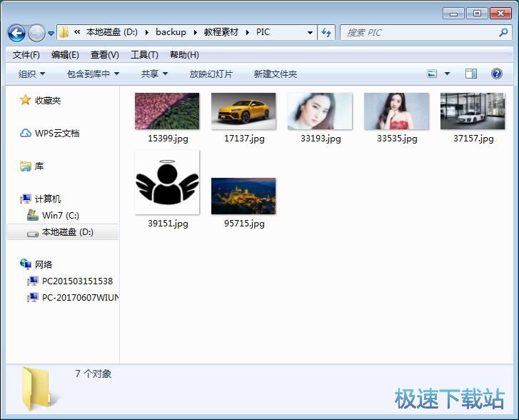The height and width of the screenshot is (420, 519).
Task: Open the address bar history dropdown
Action: click(310, 32)
